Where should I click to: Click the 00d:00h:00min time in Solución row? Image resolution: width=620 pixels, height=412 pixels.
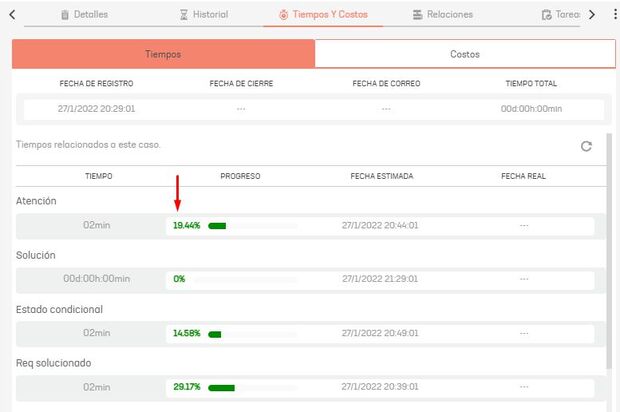click(96, 279)
